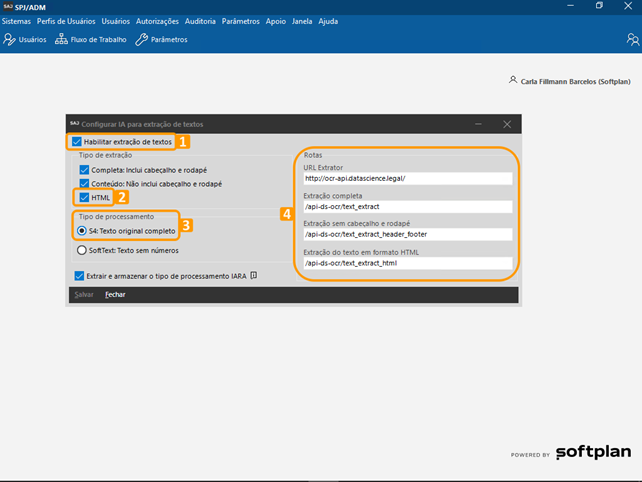Toggle the HTML extraction checkbox
Image resolution: width=642 pixels, height=482 pixels.
pyautogui.click(x=84, y=197)
